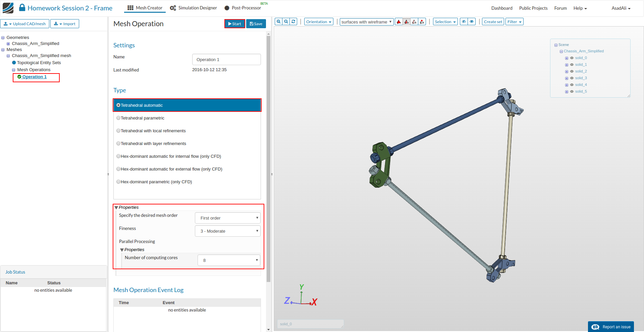This screenshot has height=332, width=644.
Task: Collapse the top Properties section triangle
Action: tap(116, 208)
